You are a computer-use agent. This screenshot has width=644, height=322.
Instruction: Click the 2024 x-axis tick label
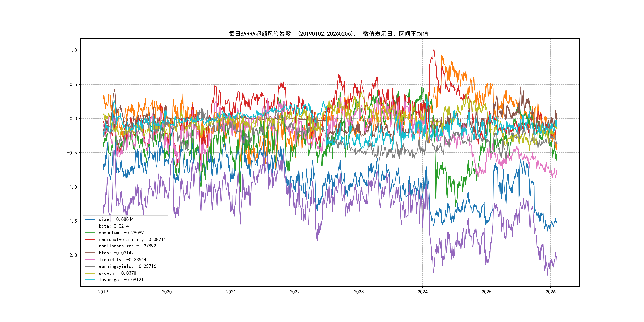pyautogui.click(x=423, y=292)
